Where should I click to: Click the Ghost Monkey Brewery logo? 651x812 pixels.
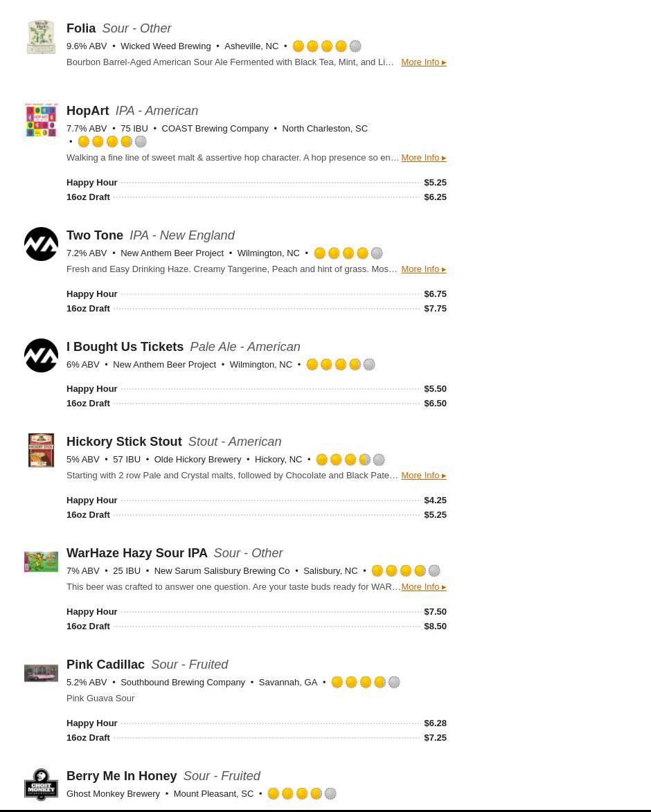click(41, 784)
